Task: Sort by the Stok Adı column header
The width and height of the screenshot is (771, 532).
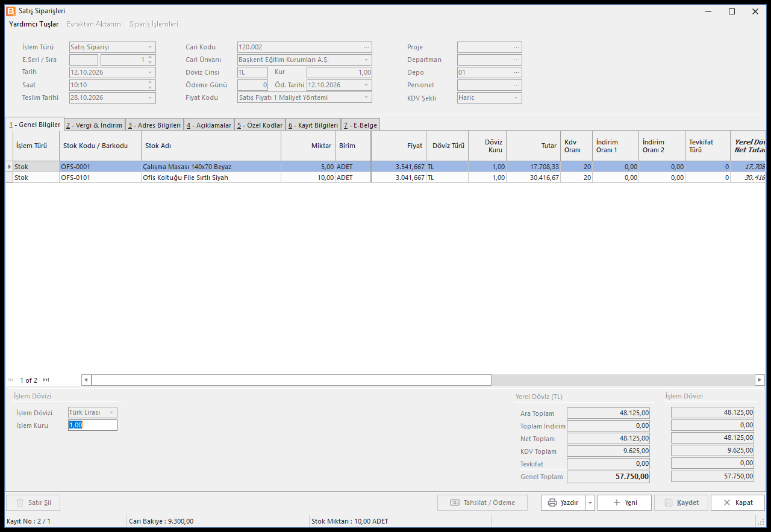Action: [211, 146]
